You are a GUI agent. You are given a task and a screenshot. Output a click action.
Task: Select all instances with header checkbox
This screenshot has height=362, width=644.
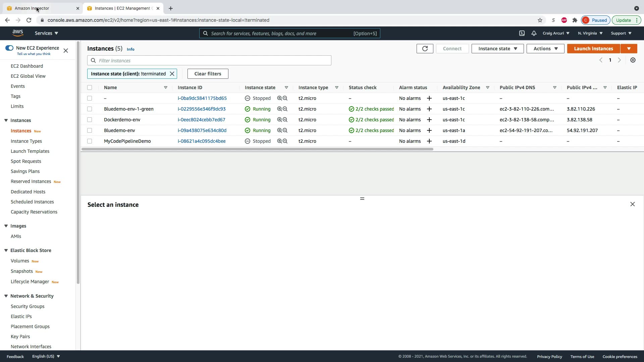click(x=90, y=87)
